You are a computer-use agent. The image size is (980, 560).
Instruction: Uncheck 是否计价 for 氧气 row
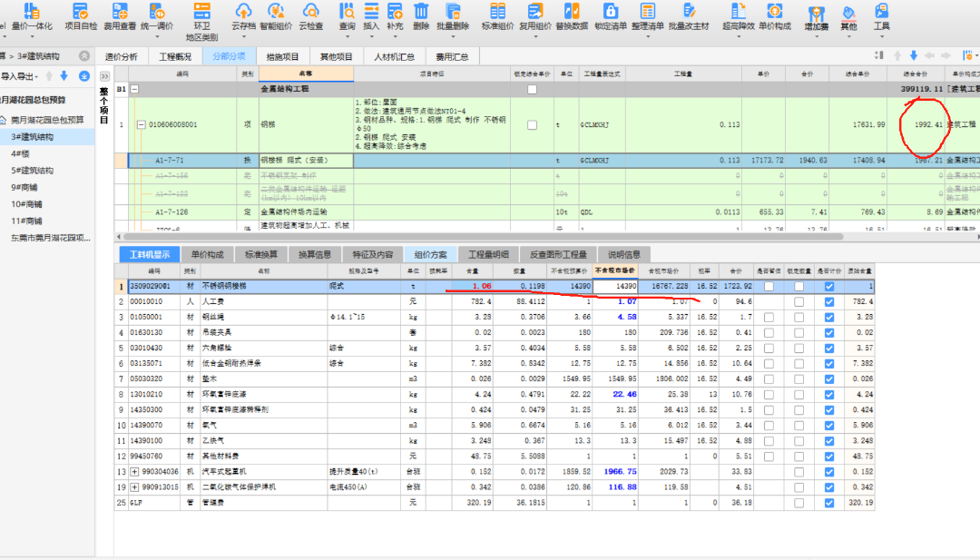point(828,426)
